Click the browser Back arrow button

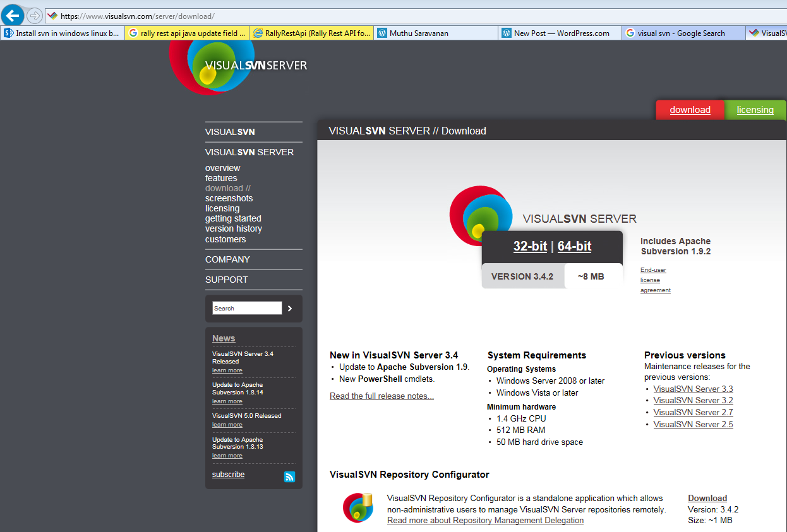(x=13, y=15)
